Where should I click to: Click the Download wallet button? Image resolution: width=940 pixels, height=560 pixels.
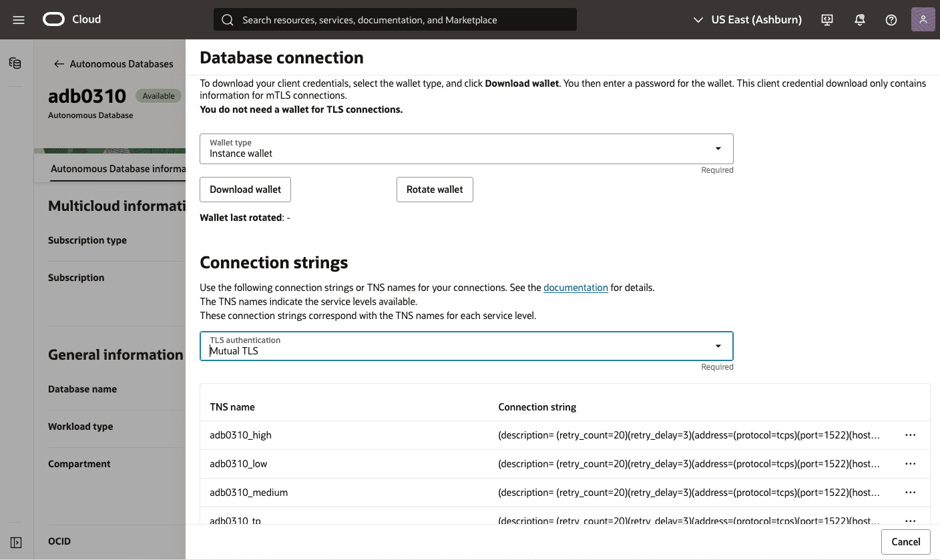245,189
